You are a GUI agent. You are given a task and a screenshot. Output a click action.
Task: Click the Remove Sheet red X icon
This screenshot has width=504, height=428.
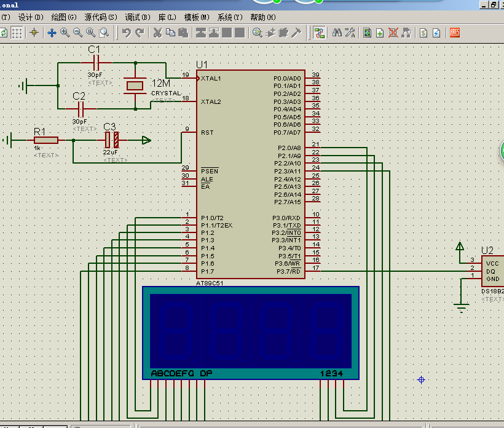point(393,33)
